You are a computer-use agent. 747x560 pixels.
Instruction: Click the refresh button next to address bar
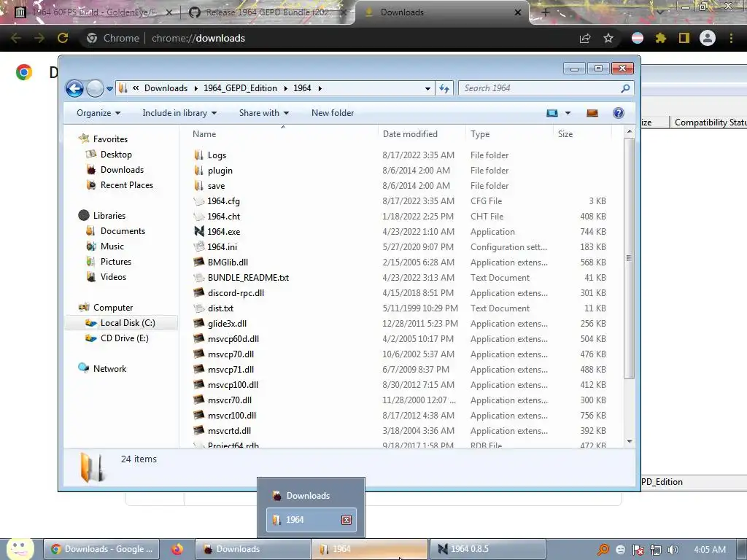444,88
